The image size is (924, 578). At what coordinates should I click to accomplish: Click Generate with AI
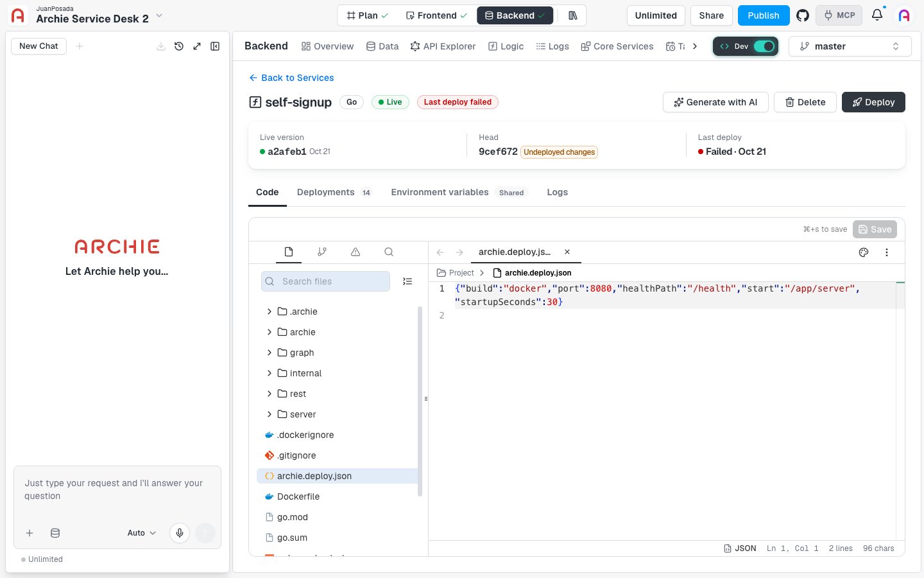click(x=715, y=102)
